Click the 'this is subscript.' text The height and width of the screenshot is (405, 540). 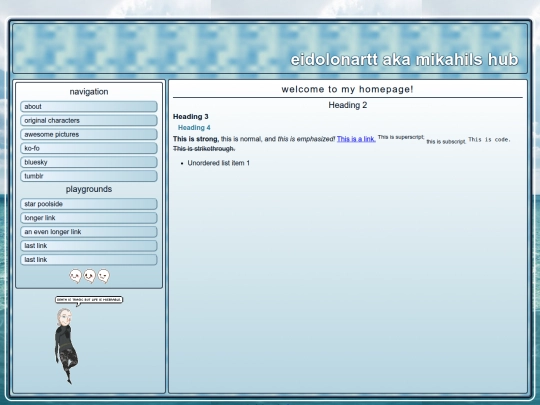[x=446, y=142]
